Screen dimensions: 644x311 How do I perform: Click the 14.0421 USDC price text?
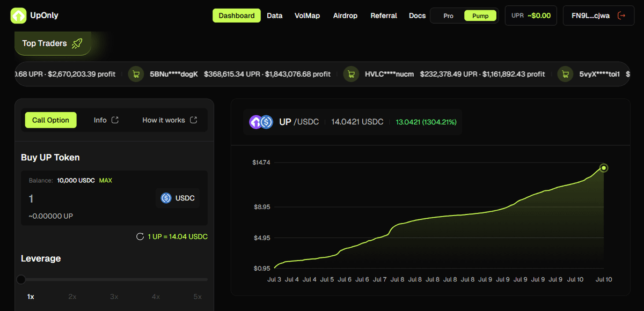tap(357, 122)
